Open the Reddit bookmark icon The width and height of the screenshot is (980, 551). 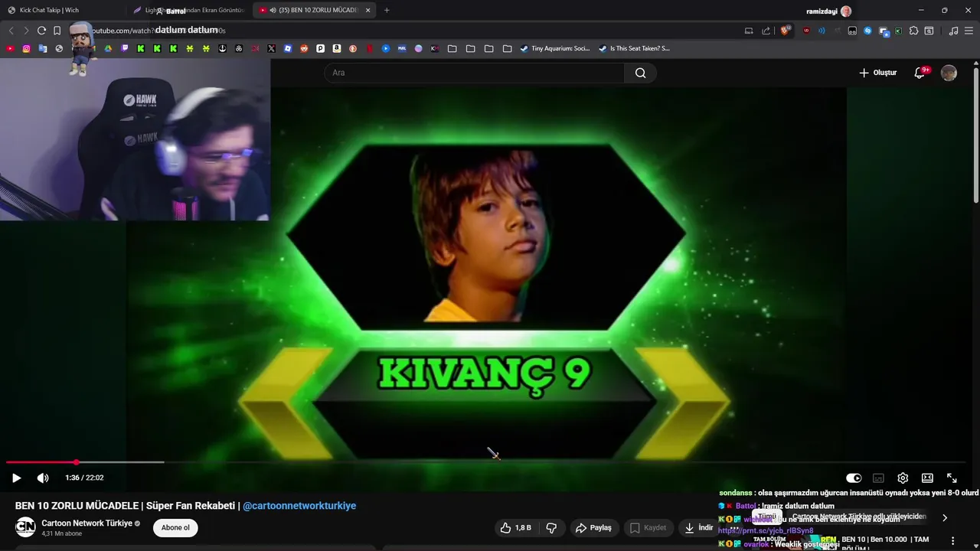[x=304, y=48]
